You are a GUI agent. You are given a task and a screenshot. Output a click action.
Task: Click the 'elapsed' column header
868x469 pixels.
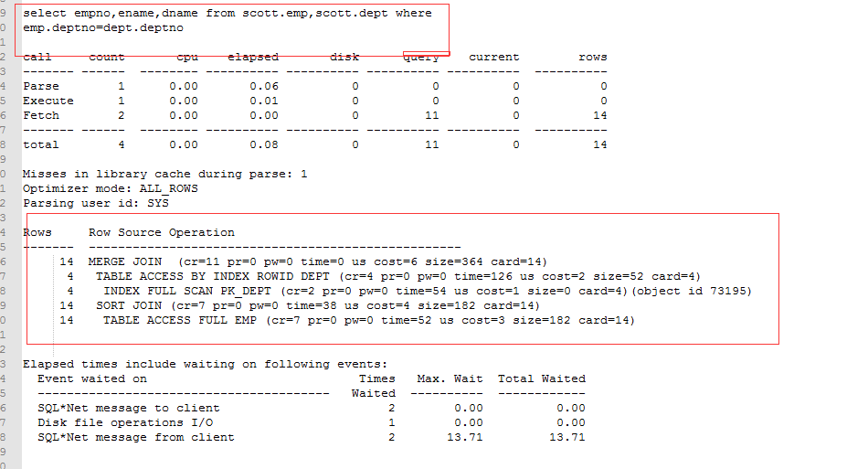pos(253,57)
